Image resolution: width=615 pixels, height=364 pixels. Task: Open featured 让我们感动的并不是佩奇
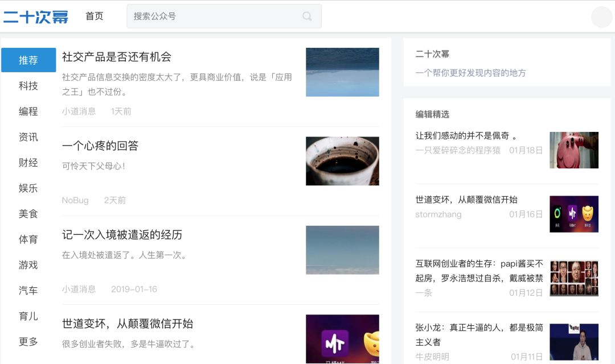[x=466, y=136]
